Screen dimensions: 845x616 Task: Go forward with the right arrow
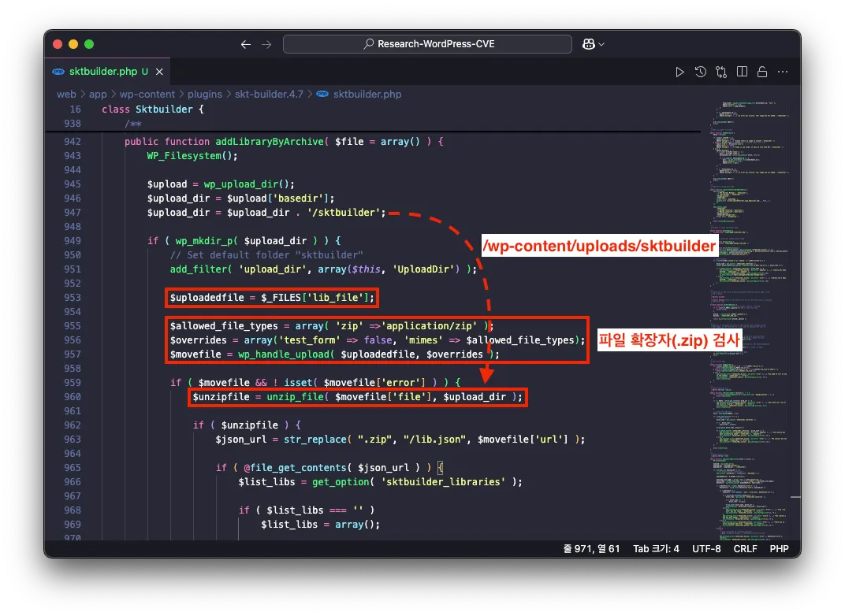266,44
